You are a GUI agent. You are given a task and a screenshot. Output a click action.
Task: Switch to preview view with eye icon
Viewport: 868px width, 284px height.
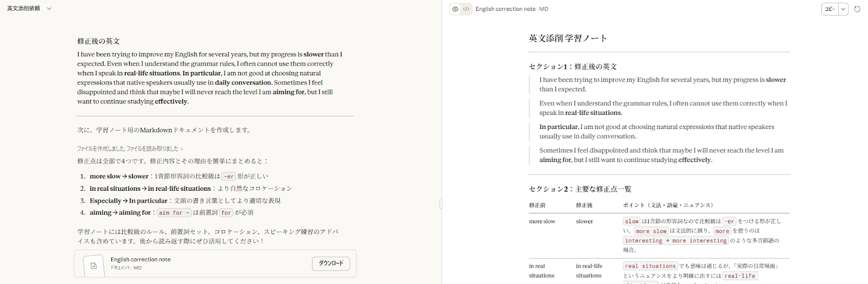coord(455,9)
